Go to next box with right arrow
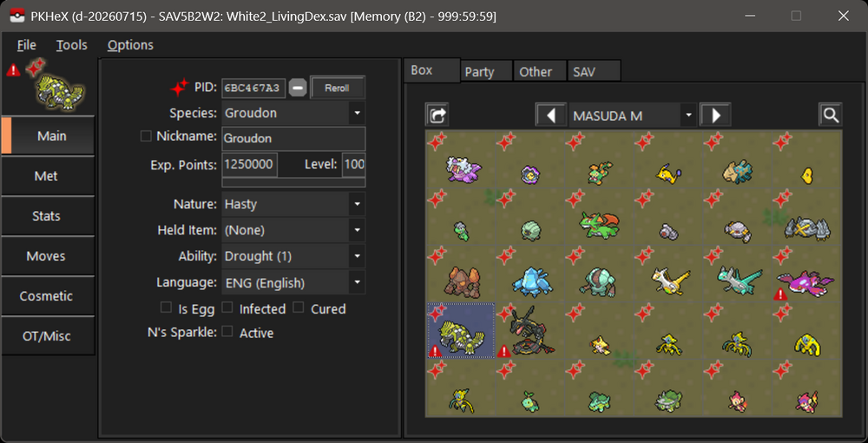Image resolution: width=868 pixels, height=443 pixels. point(715,116)
